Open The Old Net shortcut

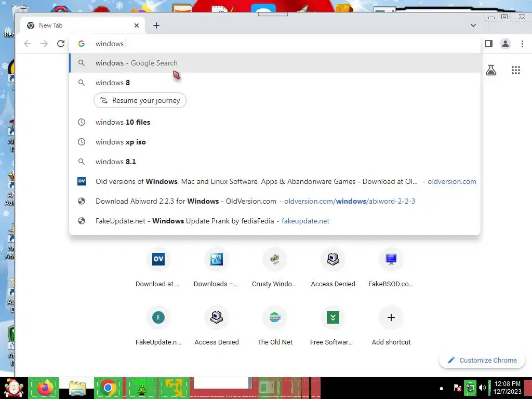(x=274, y=326)
